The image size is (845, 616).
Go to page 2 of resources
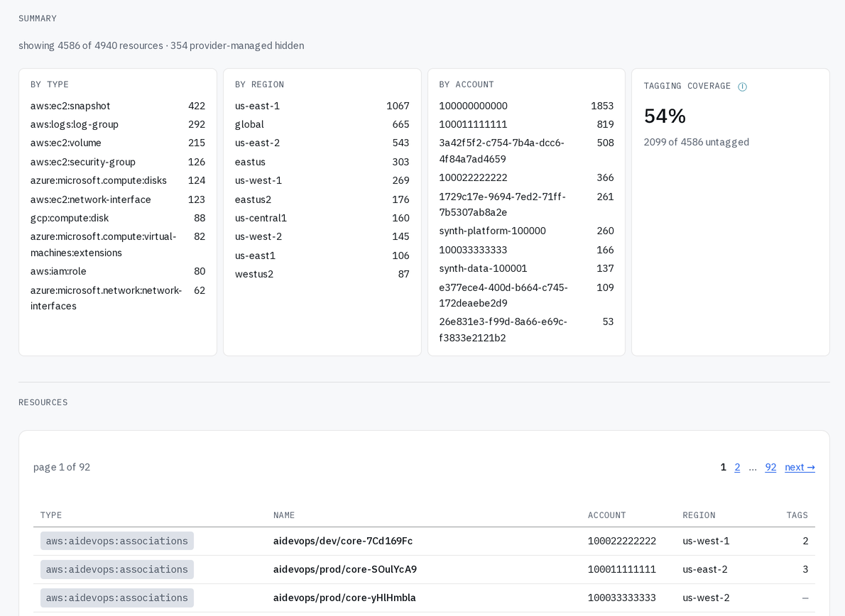(737, 468)
